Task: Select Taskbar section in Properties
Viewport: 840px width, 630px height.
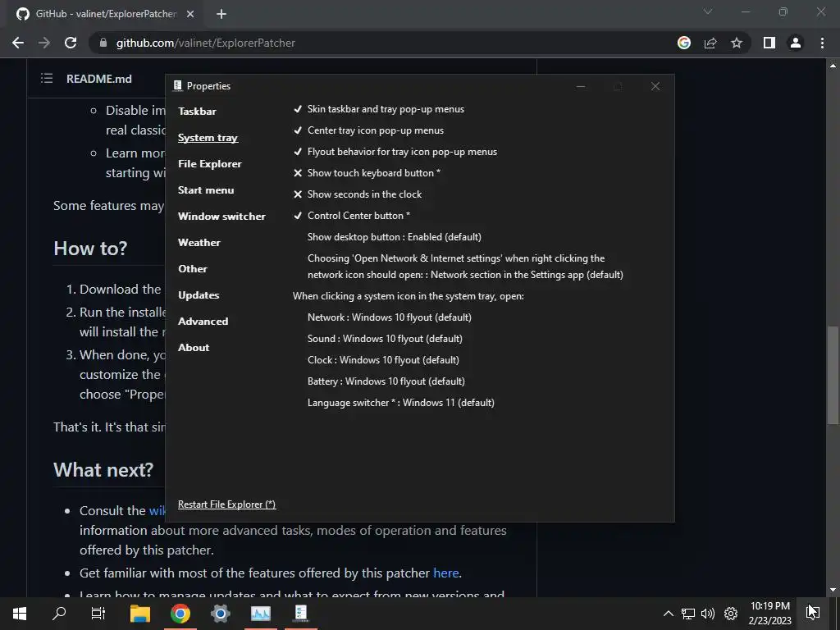Action: coord(197,112)
